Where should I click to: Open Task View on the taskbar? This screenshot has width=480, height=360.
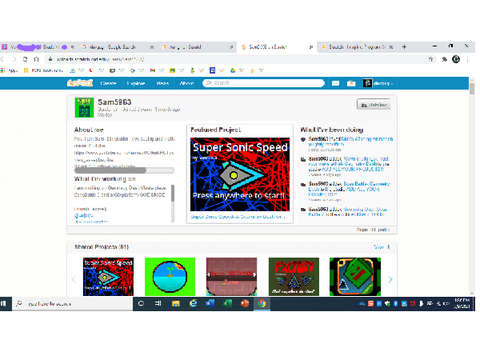point(158,304)
